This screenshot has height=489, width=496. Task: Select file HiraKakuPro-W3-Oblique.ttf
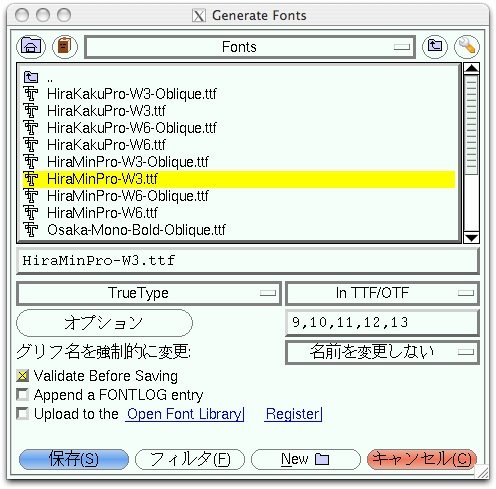pos(132,94)
